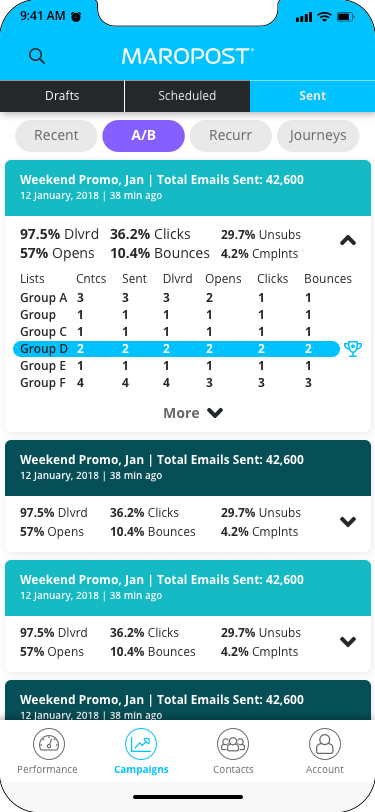Tap the search magnifier icon

pyautogui.click(x=37, y=56)
